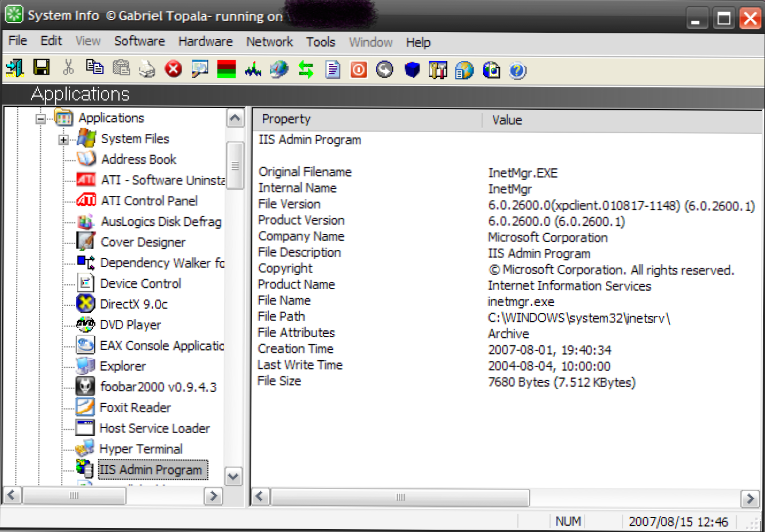Click the File Path property label
Screen dimensions: 765x532
(281, 316)
